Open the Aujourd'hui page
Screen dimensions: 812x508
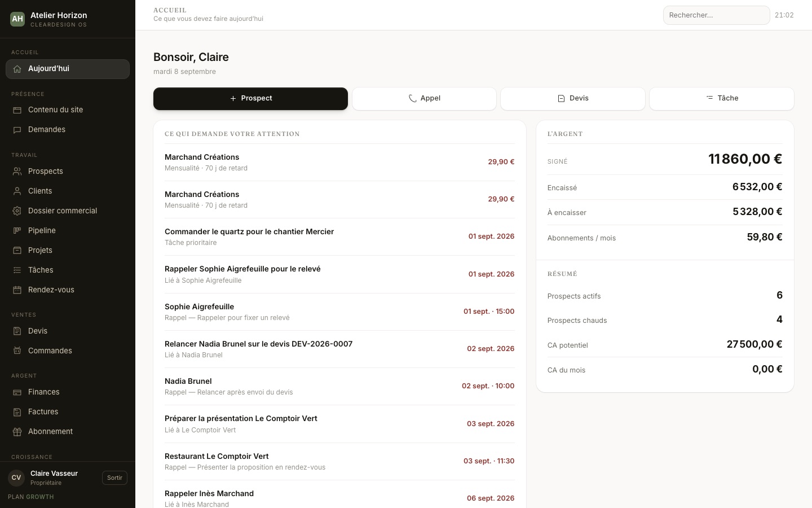(68, 69)
